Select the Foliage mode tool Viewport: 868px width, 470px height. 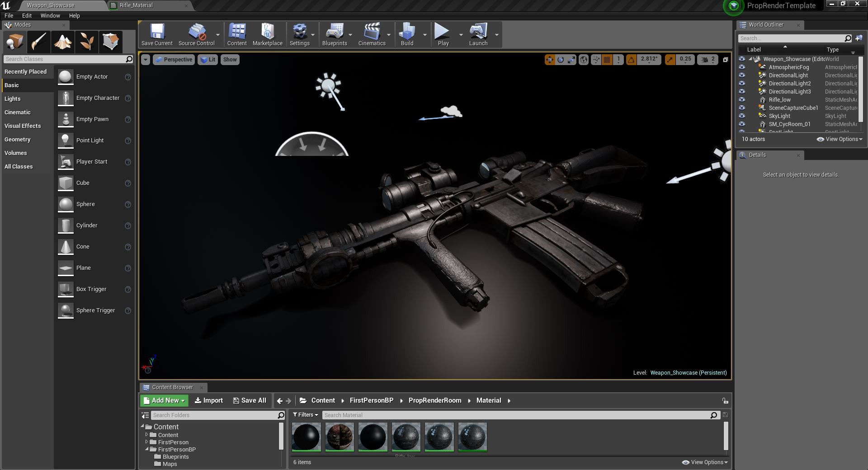(87, 42)
